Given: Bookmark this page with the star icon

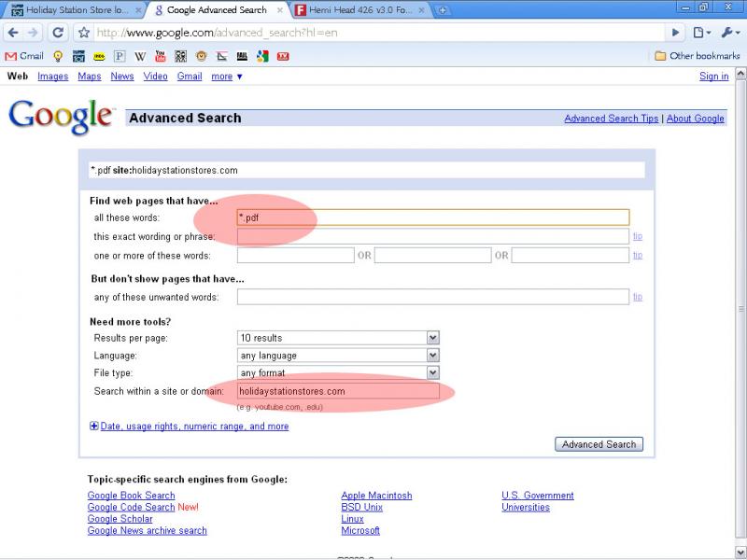Looking at the screenshot, I should coord(84,33).
